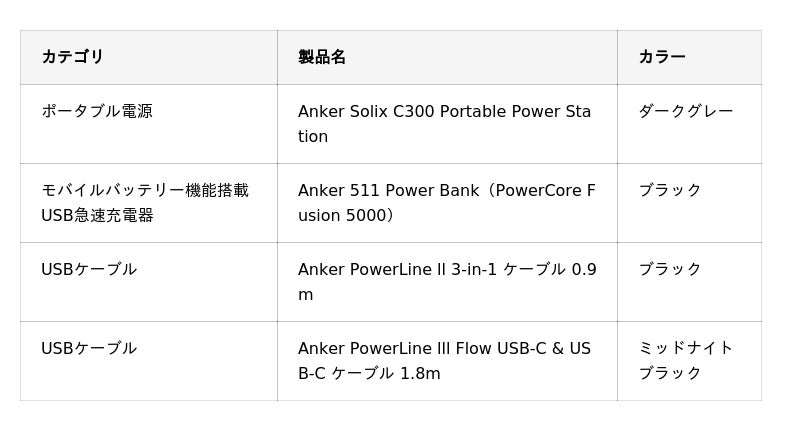
Task: Click the Anker Solix C300 product name
Action: pos(444,112)
